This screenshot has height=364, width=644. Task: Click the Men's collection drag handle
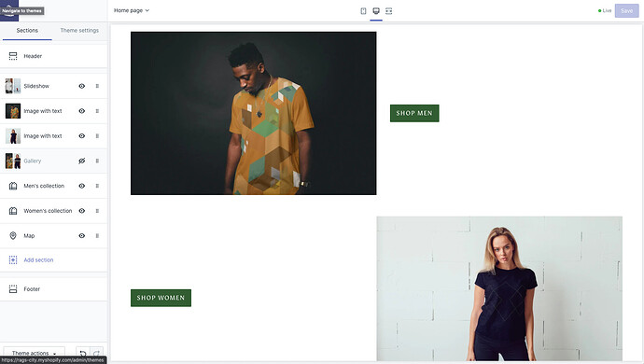coord(97,186)
